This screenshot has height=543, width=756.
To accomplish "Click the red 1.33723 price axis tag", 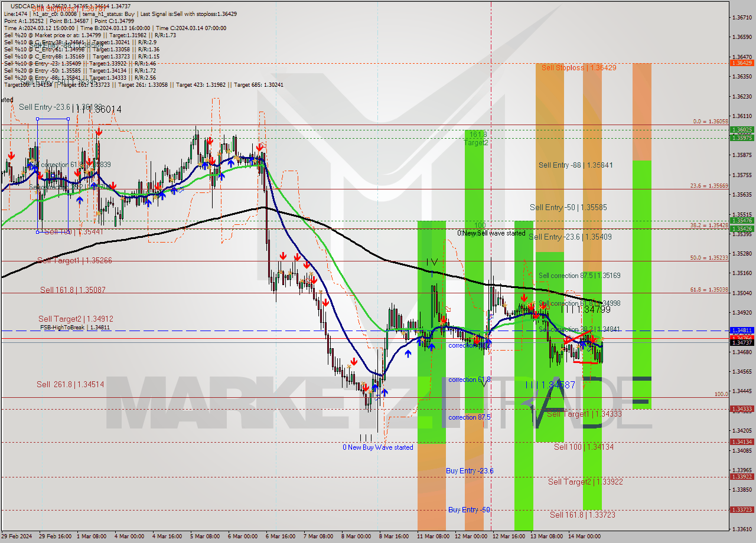I will point(742,509).
